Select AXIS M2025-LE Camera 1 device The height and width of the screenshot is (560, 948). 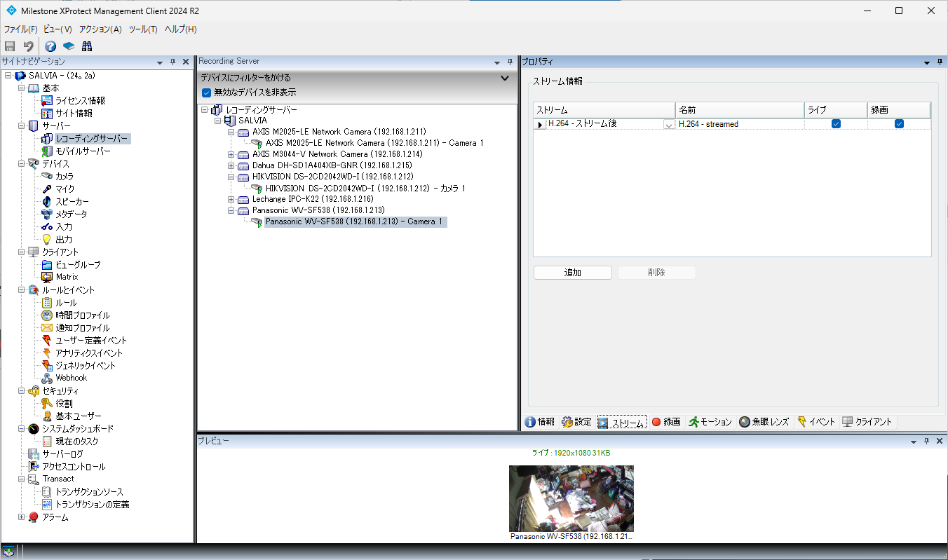click(374, 143)
